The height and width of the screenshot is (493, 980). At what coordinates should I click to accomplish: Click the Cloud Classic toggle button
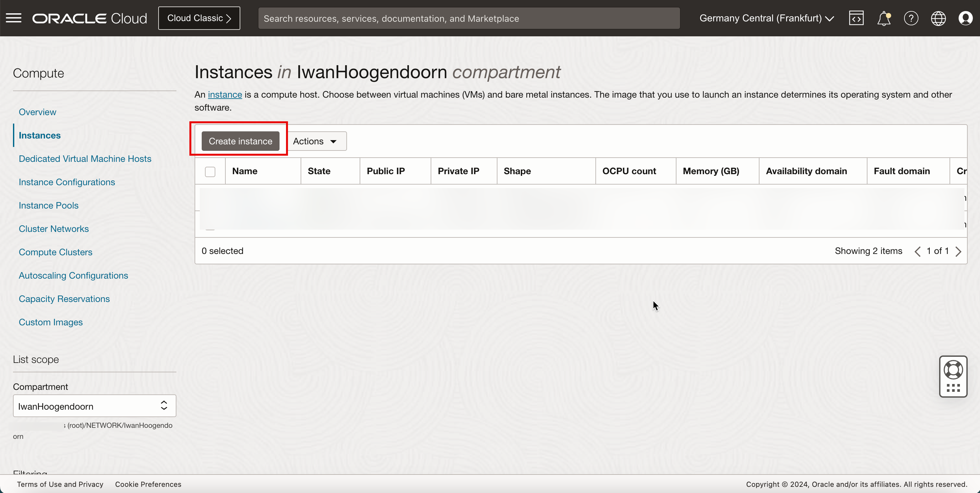(199, 18)
